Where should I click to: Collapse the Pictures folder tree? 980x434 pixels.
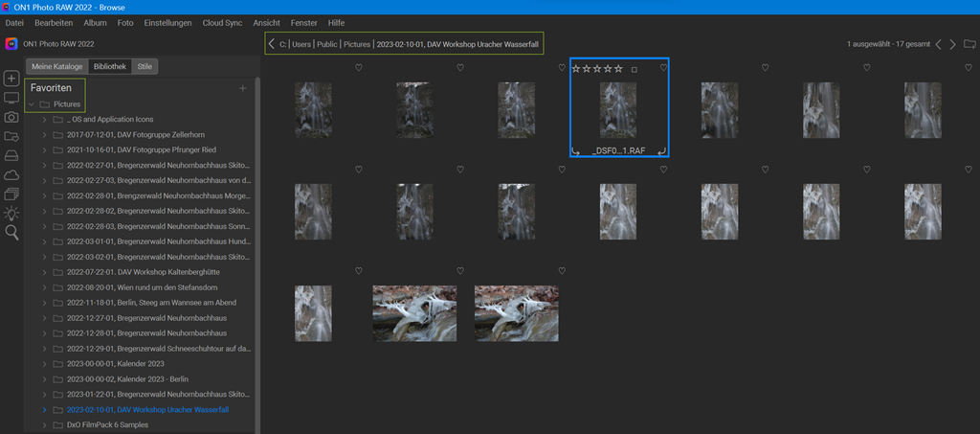pos(32,103)
